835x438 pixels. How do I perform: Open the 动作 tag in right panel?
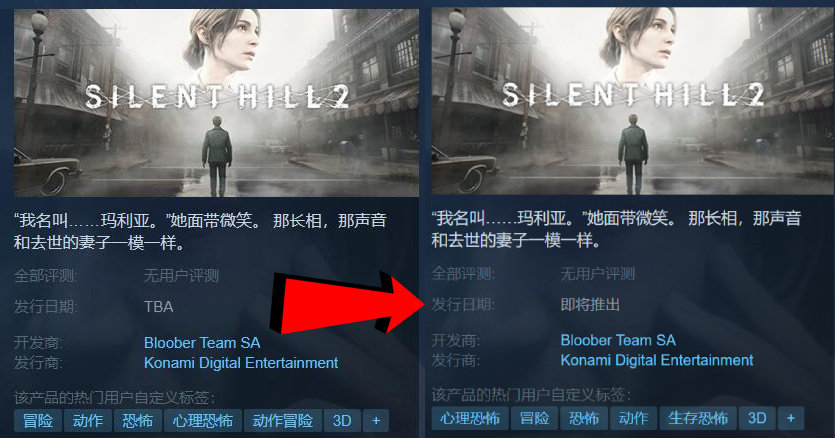[x=634, y=418]
